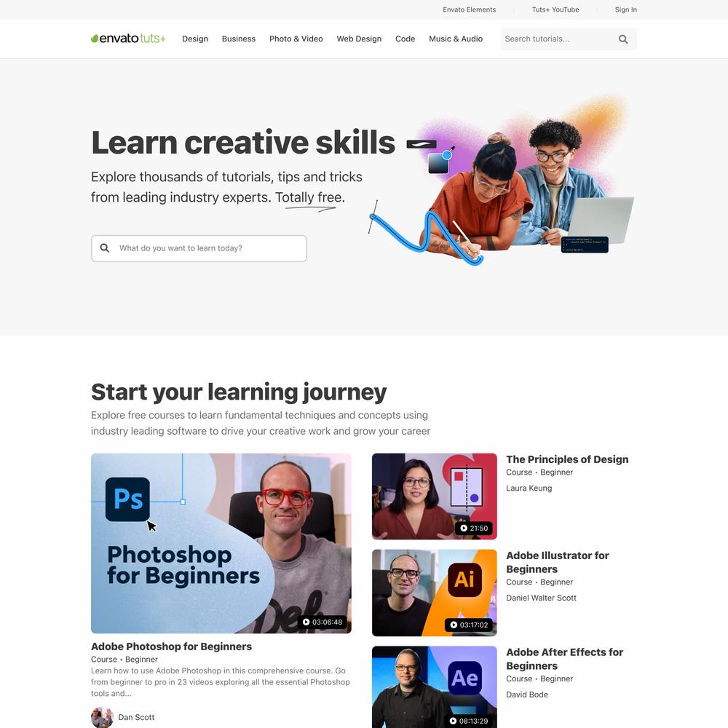
Task: Visit the Tuts+ YouTube link
Action: tap(555, 9)
